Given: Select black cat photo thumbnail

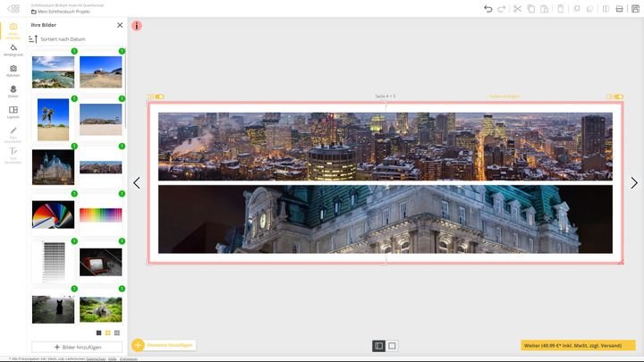Looking at the screenshot, I should coord(54,309).
